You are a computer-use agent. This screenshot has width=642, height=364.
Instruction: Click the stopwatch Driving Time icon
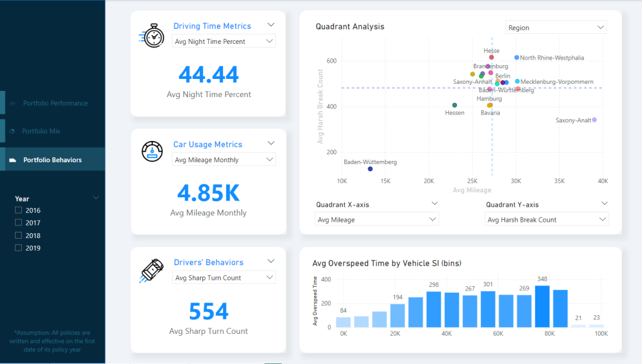151,36
